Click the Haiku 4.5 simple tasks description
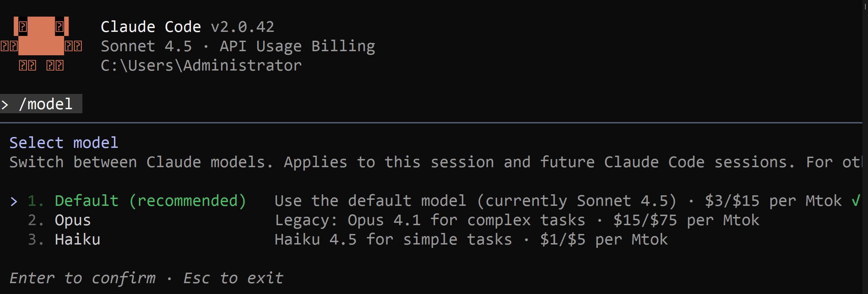Screen dimensions: 868x294 471,240
